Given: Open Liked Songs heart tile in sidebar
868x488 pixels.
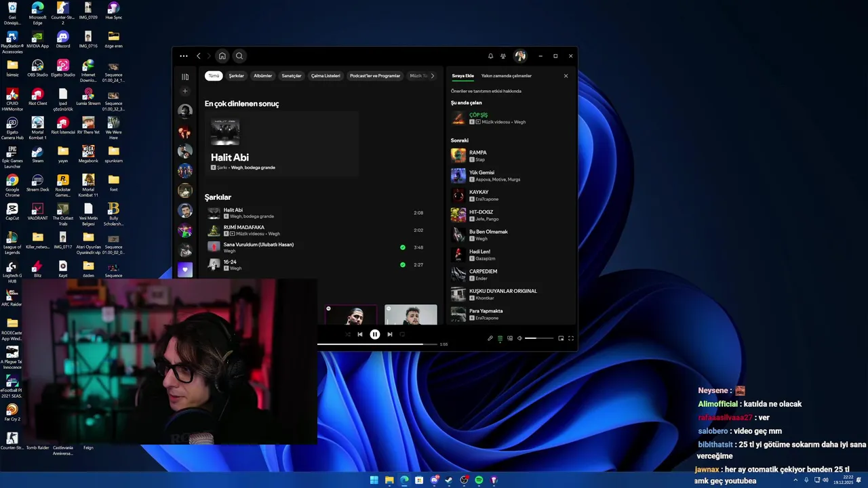Looking at the screenshot, I should (185, 270).
